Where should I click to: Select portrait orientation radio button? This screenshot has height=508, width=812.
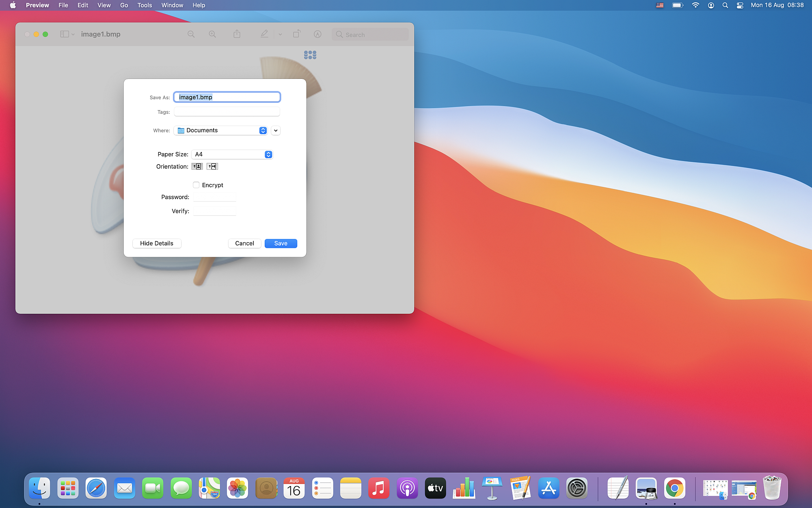[198, 166]
